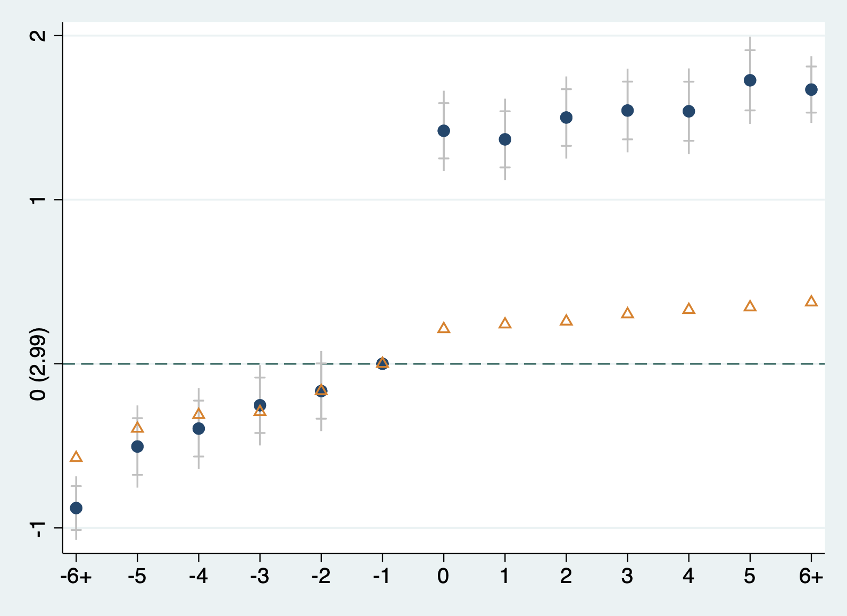Image resolution: width=847 pixels, height=616 pixels.
Task: Select the blue dot at x-axis 2
Action: (566, 118)
